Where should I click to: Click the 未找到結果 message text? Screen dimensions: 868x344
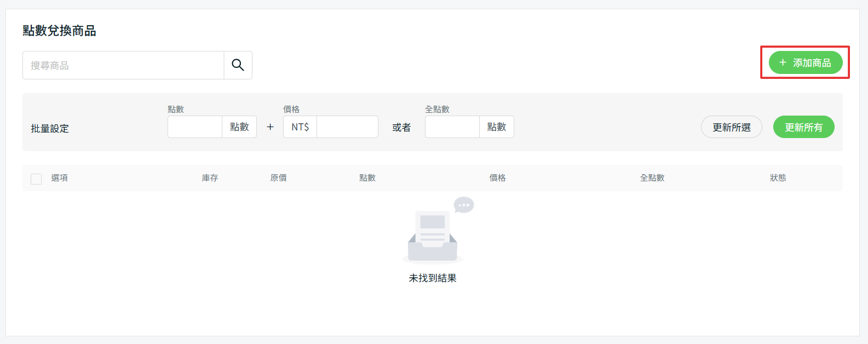(x=433, y=278)
